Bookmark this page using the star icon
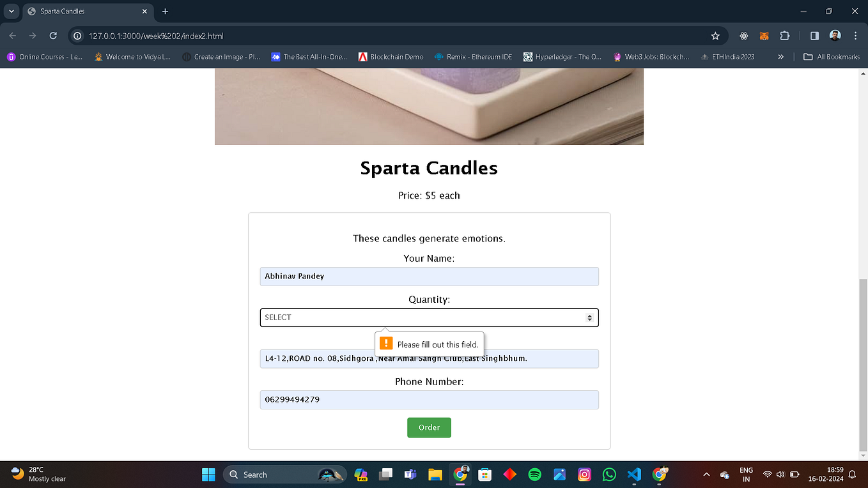The width and height of the screenshot is (868, 488). pyautogui.click(x=715, y=36)
